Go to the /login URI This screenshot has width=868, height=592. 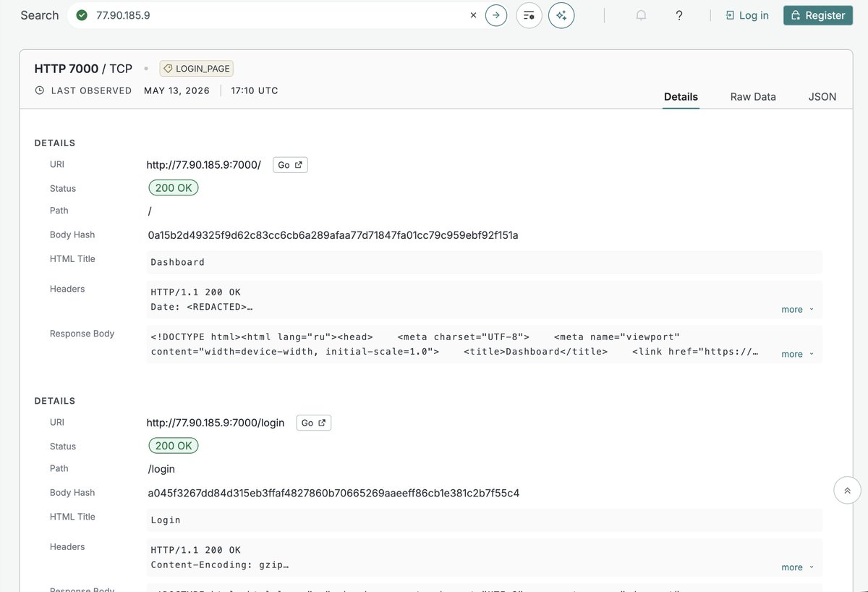pos(314,423)
